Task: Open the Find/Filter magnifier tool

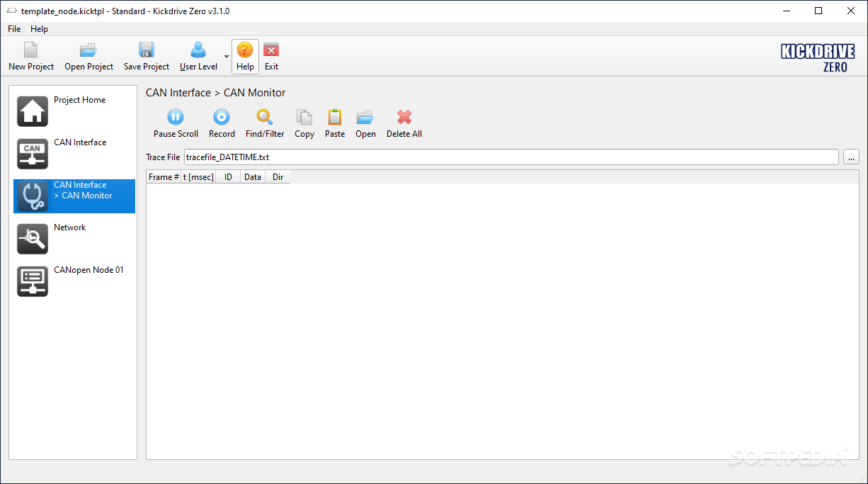Action: point(265,123)
